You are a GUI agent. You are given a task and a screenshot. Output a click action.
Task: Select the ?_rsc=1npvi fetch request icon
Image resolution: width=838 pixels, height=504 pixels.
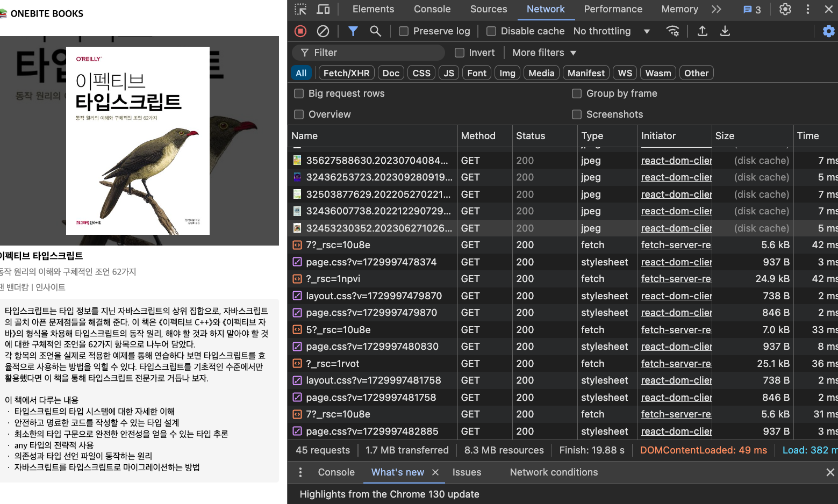[x=297, y=279]
